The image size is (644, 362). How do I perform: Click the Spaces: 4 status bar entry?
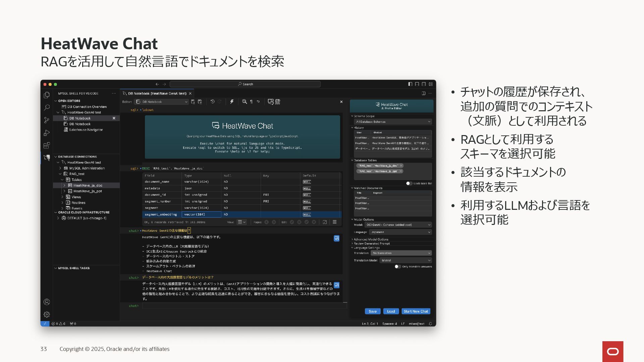389,324
